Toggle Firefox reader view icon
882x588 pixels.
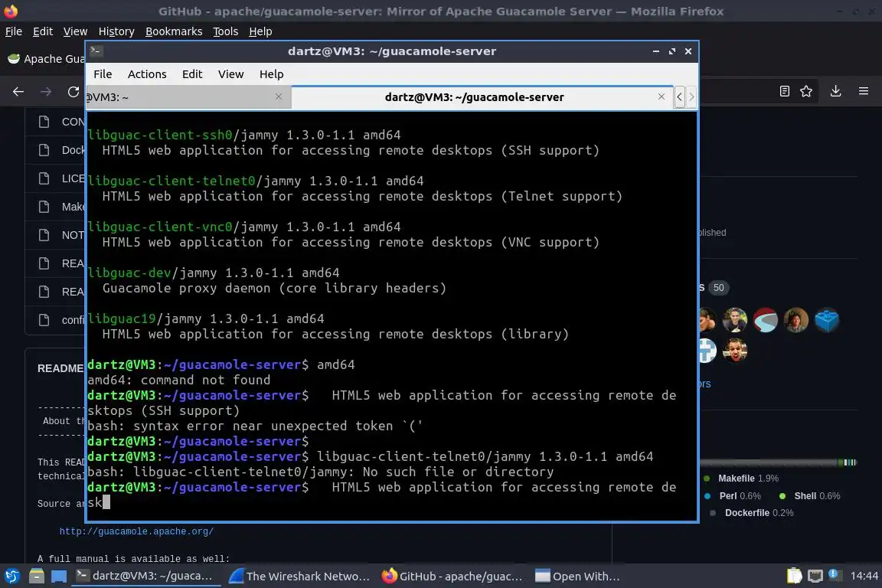[785, 91]
